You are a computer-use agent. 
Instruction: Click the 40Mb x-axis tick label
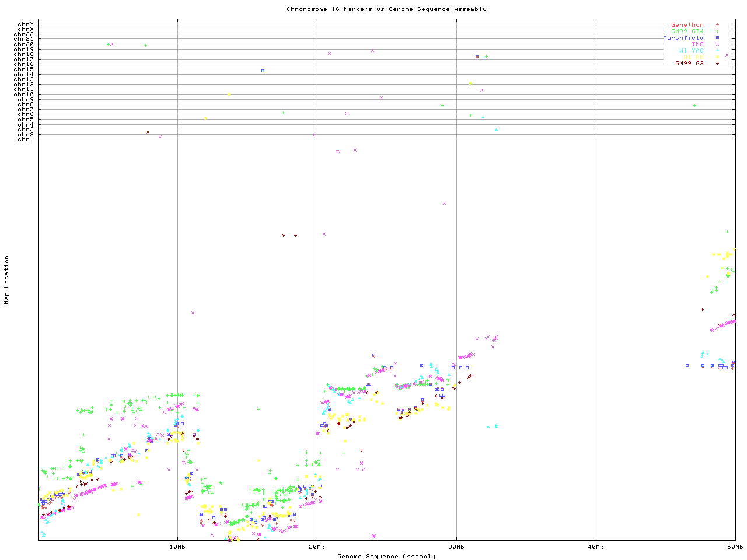[x=596, y=547]
